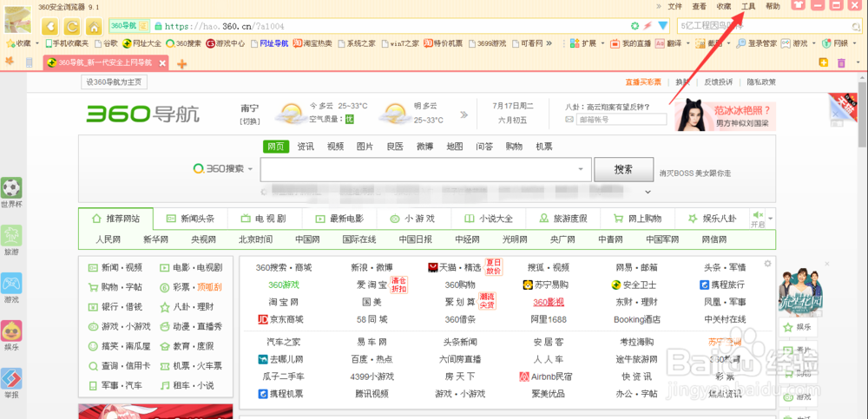
Task: Click the phone icon left of the tab
Action: (x=30, y=63)
